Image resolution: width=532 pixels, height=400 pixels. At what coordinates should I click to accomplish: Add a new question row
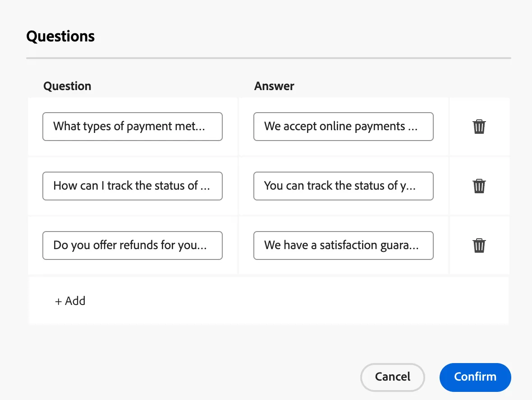click(x=70, y=301)
